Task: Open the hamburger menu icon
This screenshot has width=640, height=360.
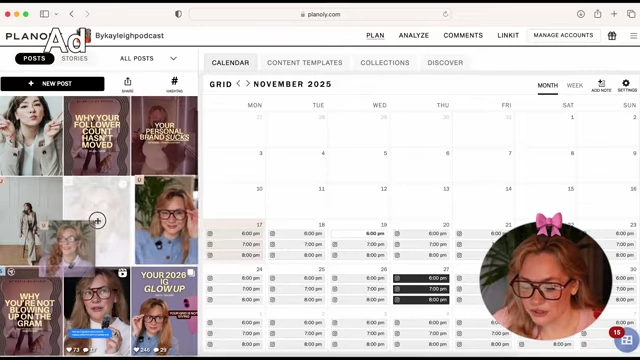Action: tap(633, 36)
